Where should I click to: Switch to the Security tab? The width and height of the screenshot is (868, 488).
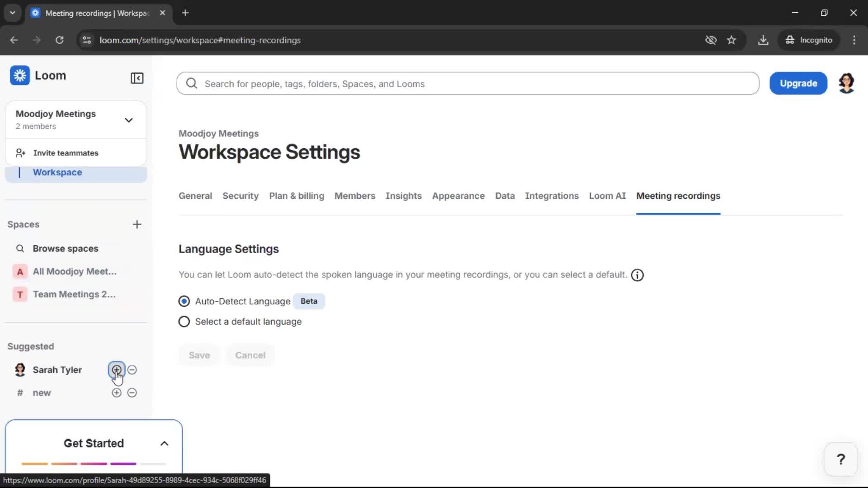(240, 196)
